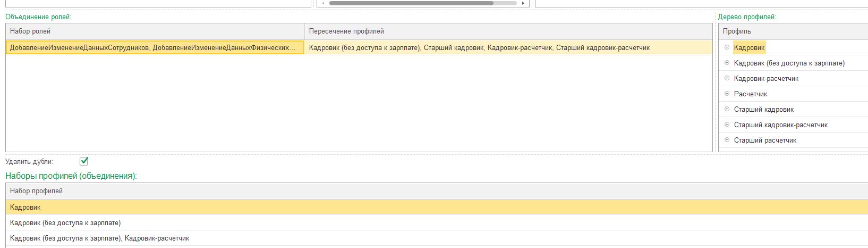Select Кадровик (без доступа к зарплате) row in Наборы профилей
This screenshot has height=248, width=868.
click(437, 222)
